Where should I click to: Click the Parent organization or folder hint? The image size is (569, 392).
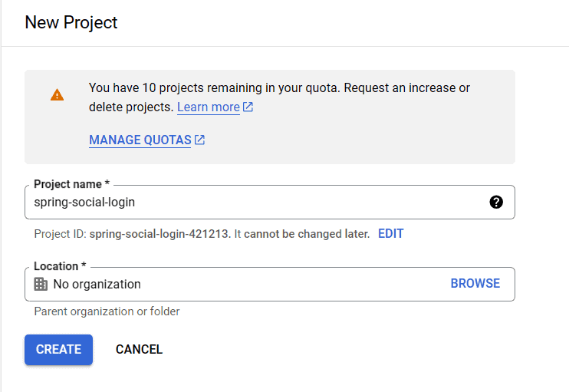[x=107, y=311]
